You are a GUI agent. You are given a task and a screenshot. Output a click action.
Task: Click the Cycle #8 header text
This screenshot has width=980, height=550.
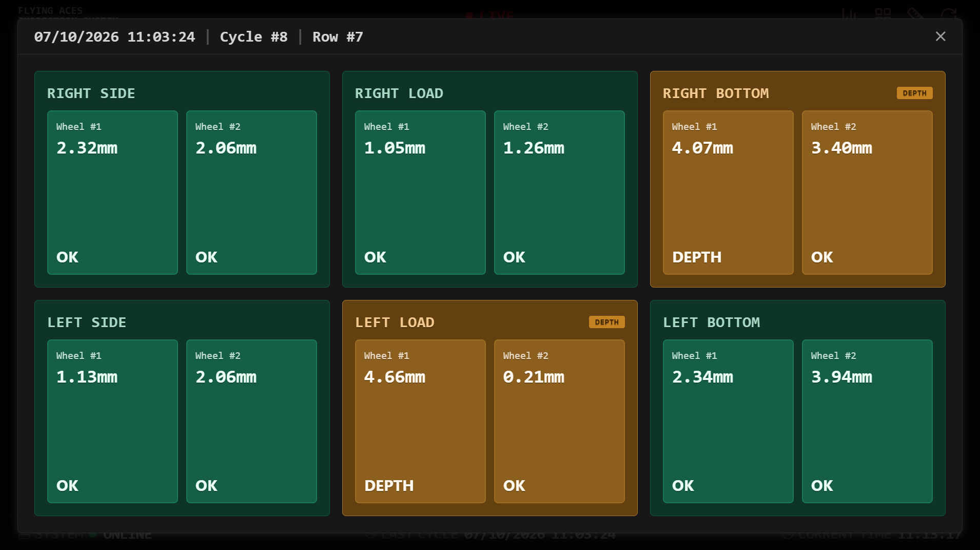click(x=253, y=37)
